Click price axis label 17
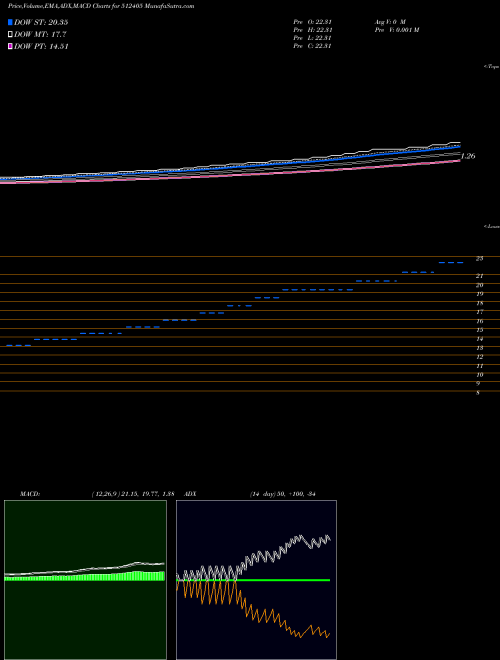 click(x=479, y=312)
